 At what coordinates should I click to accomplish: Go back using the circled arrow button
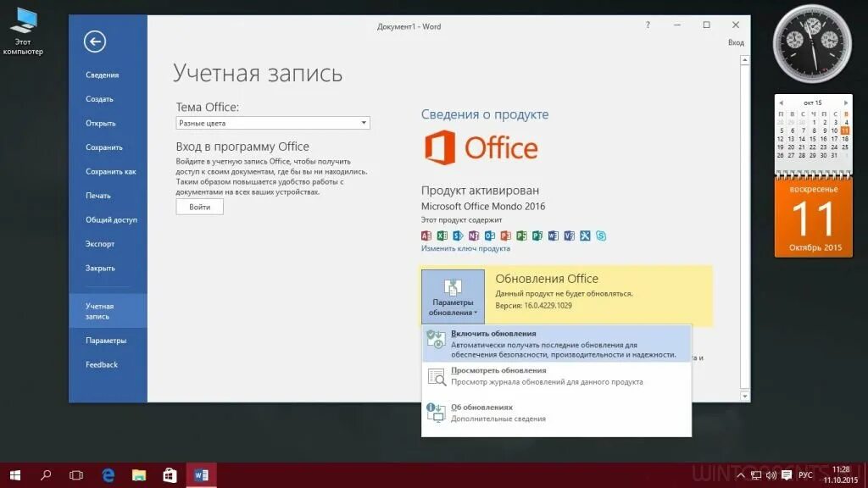pos(95,42)
